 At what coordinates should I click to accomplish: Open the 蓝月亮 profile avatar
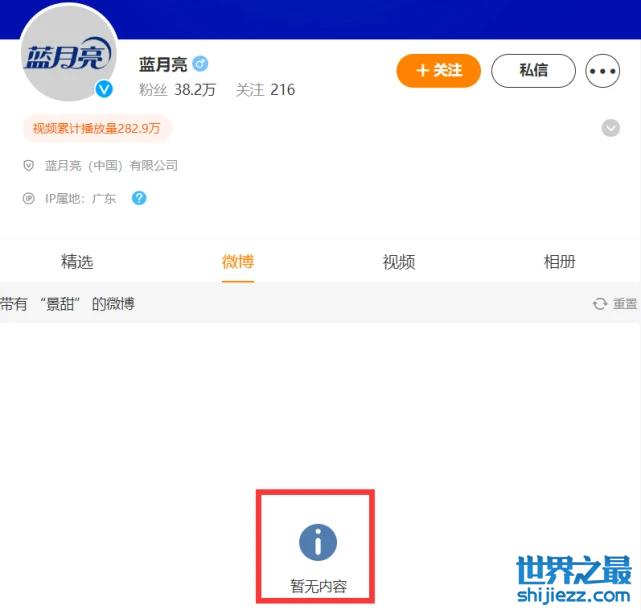point(69,52)
